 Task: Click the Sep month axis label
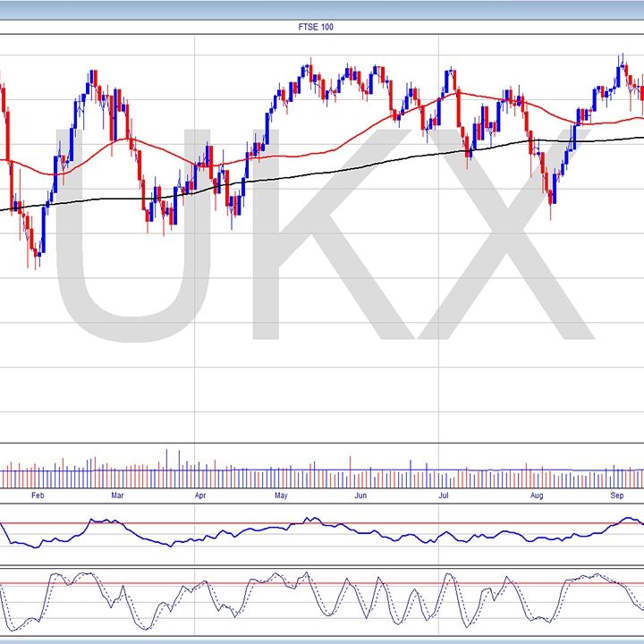click(x=617, y=495)
